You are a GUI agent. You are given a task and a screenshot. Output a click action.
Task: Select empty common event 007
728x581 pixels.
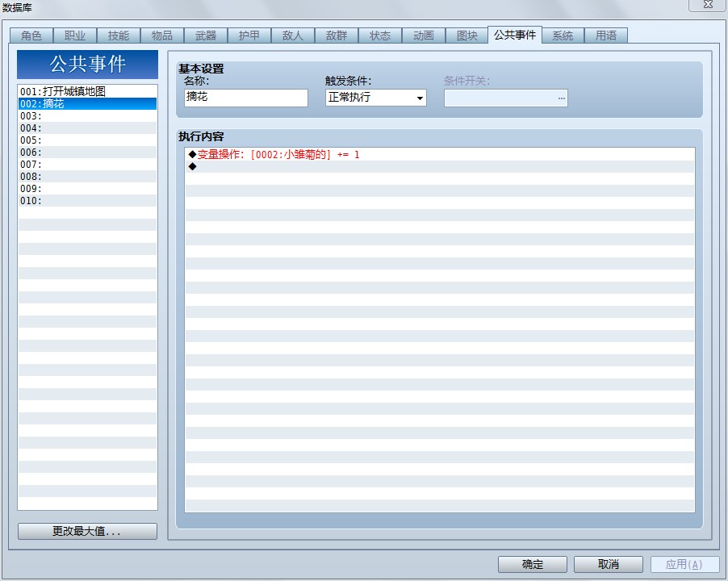click(x=87, y=164)
